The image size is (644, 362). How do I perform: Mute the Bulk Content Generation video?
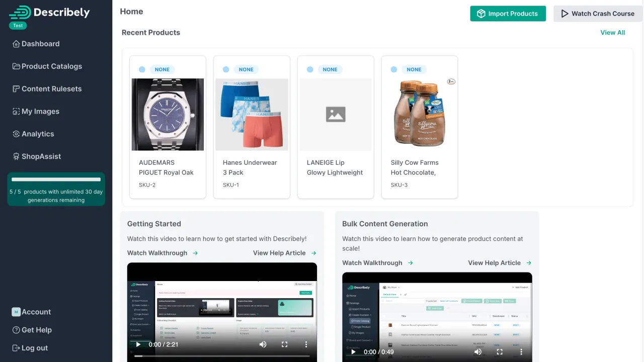tap(478, 352)
